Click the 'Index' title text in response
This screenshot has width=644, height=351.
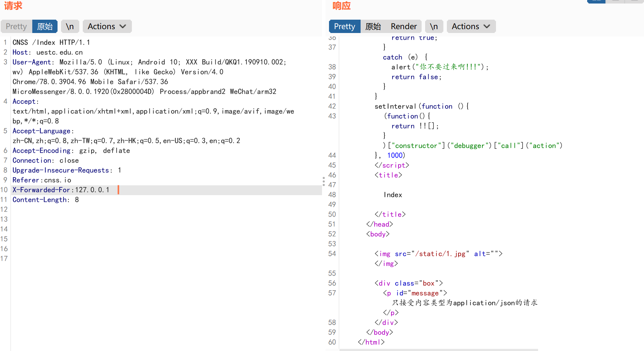point(393,195)
